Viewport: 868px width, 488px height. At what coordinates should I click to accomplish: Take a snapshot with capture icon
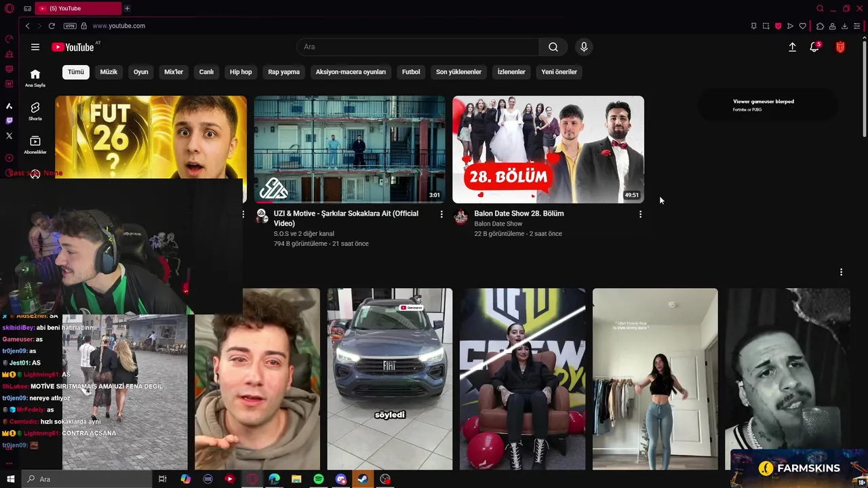click(766, 26)
